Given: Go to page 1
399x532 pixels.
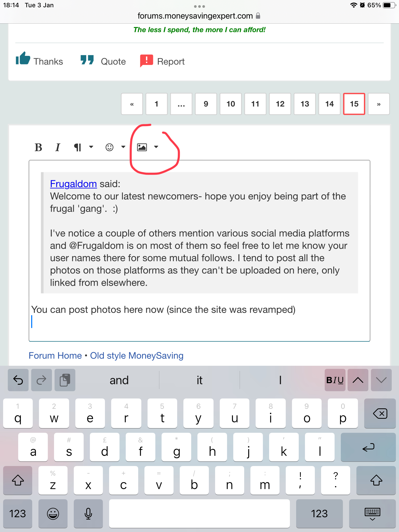Looking at the screenshot, I should point(157,104).
